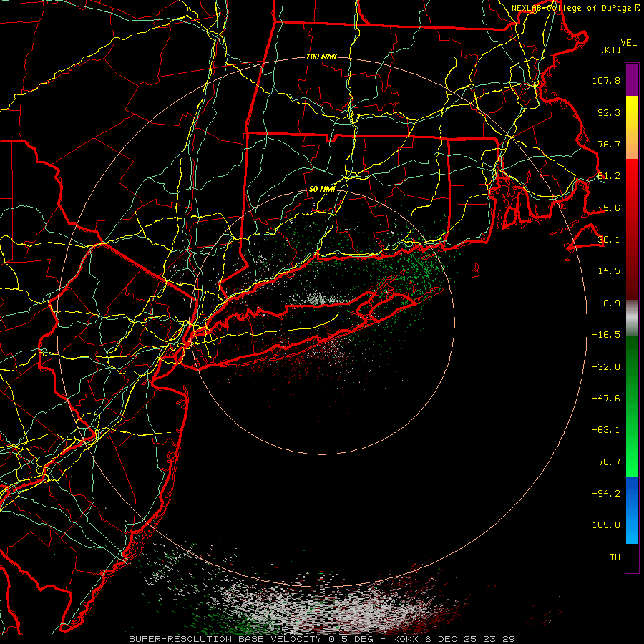Click the 76.7 value on velocity scale
644x644 pixels.
tap(609, 144)
